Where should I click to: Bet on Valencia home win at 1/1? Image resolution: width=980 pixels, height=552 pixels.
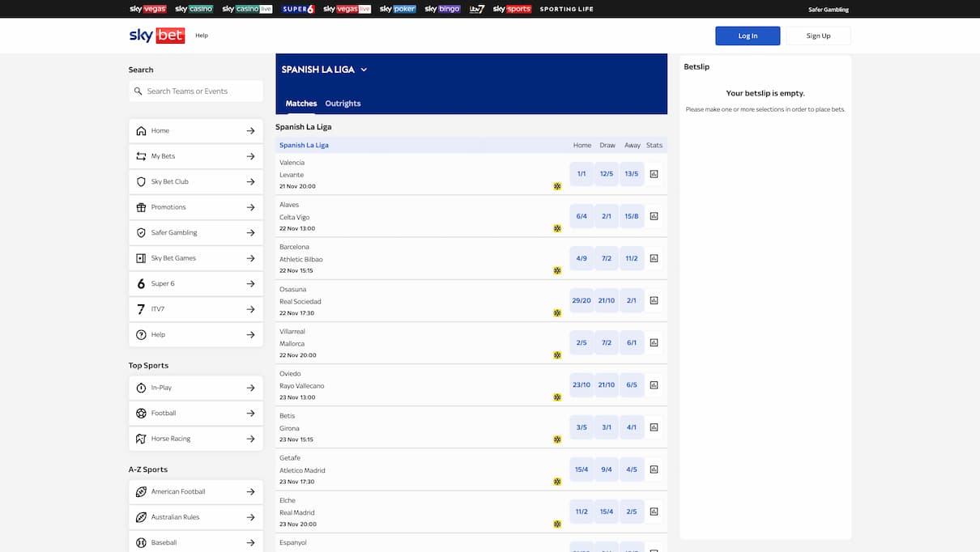582,174
